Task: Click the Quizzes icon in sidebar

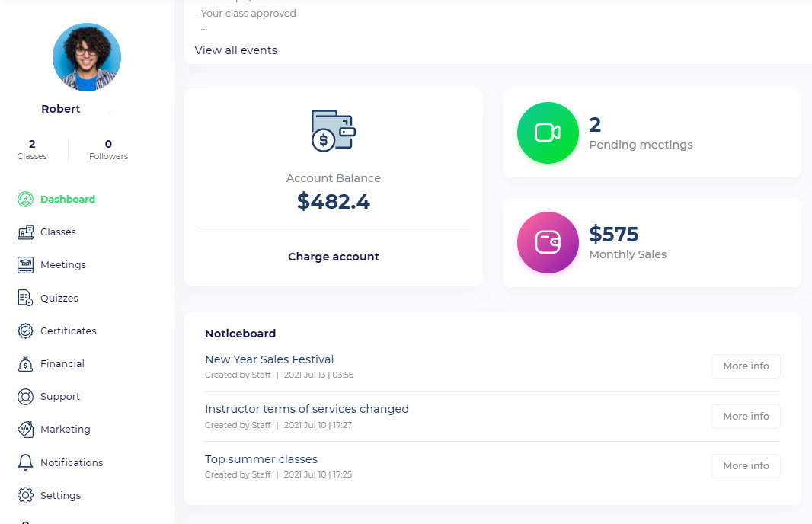Action: pyautogui.click(x=25, y=298)
